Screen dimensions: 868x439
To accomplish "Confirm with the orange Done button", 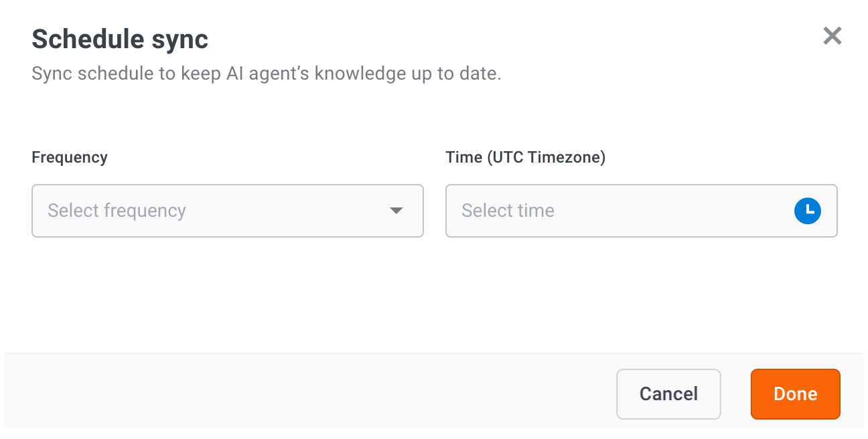I will (x=795, y=394).
